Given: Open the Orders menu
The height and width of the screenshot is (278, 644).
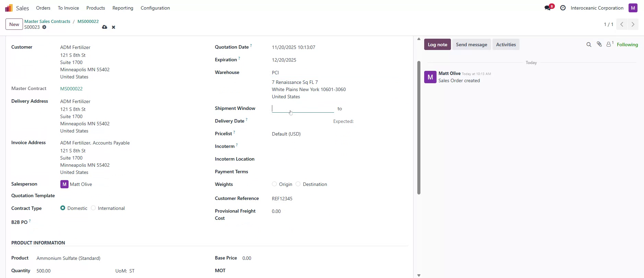Looking at the screenshot, I should (43, 8).
